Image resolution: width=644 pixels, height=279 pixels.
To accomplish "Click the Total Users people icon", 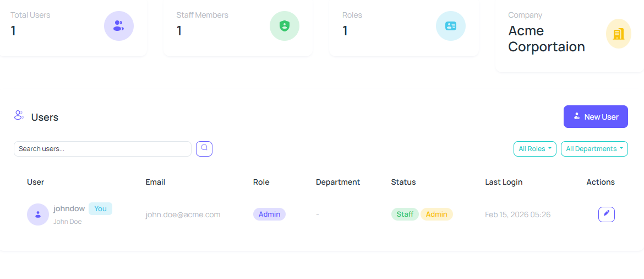I will click(118, 26).
